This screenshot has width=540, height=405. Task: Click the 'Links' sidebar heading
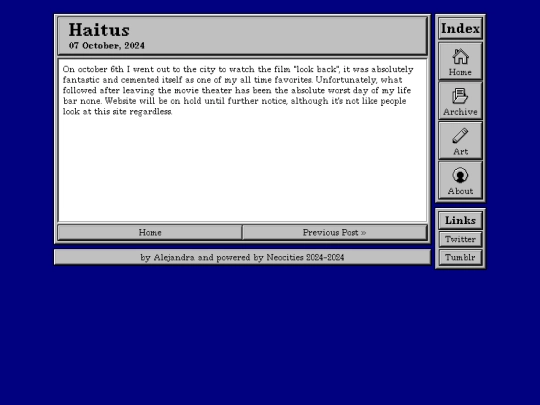(x=460, y=220)
